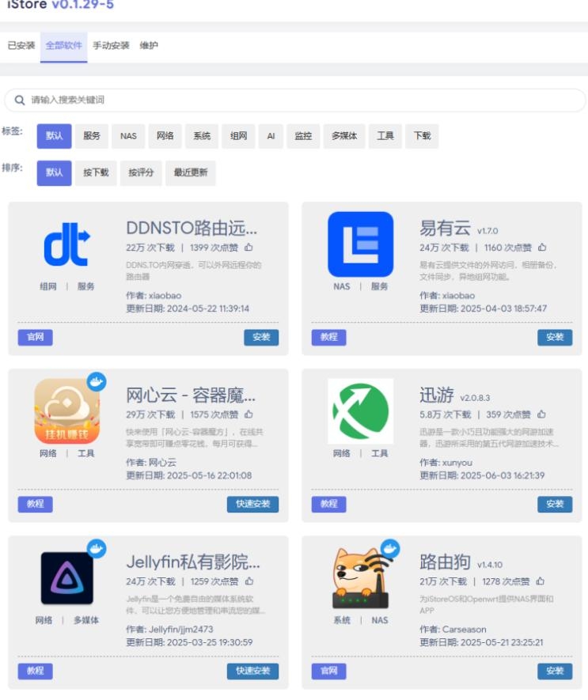Filter apps by NAS tag

point(128,136)
